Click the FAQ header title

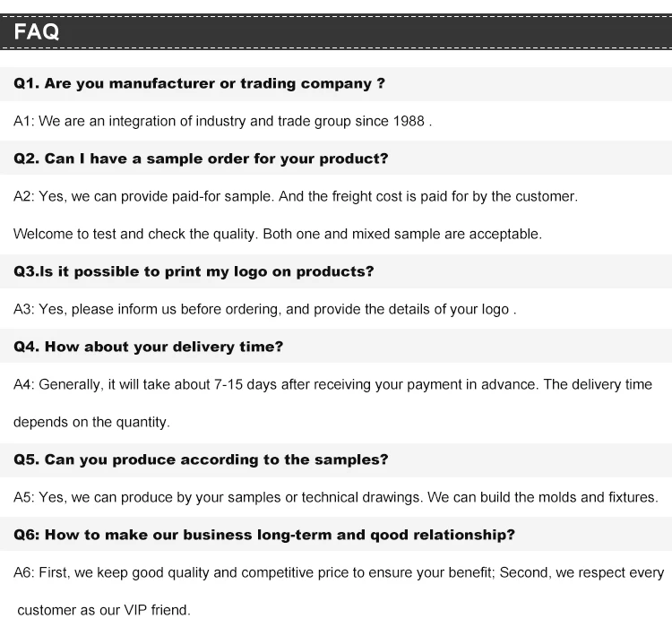click(37, 31)
